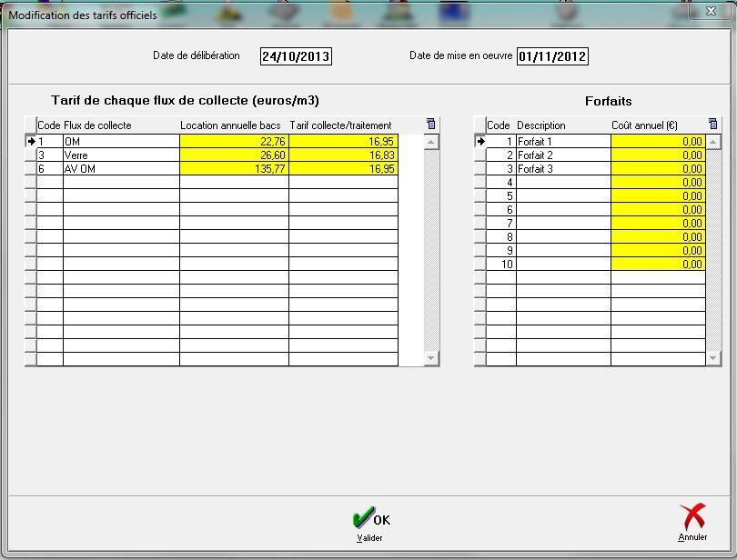Select Forfait 2 coût annuel cell
737x560 pixels.
[657, 155]
